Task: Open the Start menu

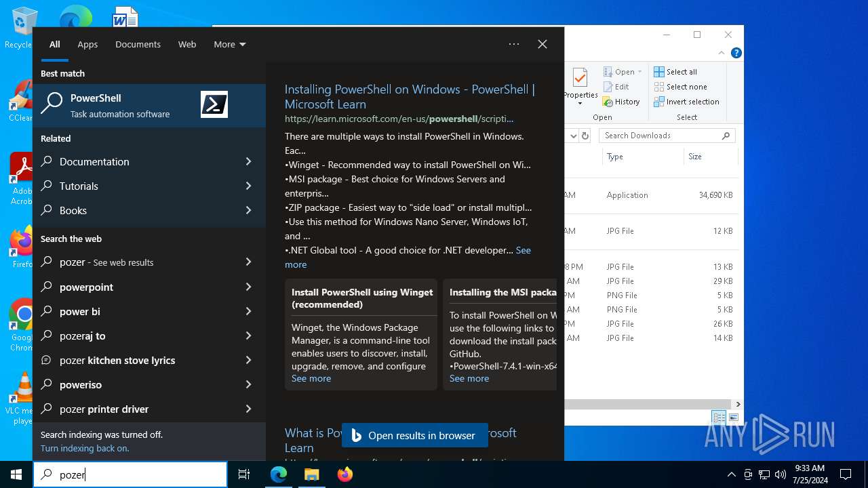Action: [16, 474]
